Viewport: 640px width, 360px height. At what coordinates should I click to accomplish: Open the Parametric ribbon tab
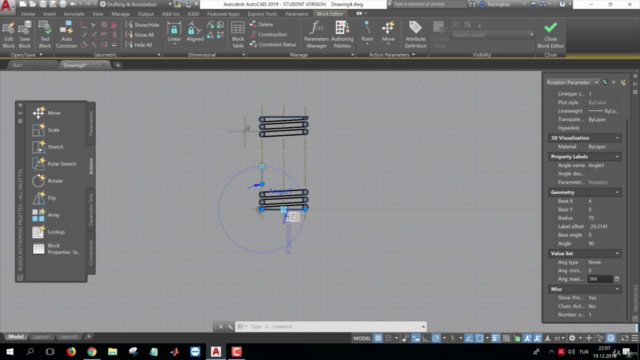[x=297, y=14]
